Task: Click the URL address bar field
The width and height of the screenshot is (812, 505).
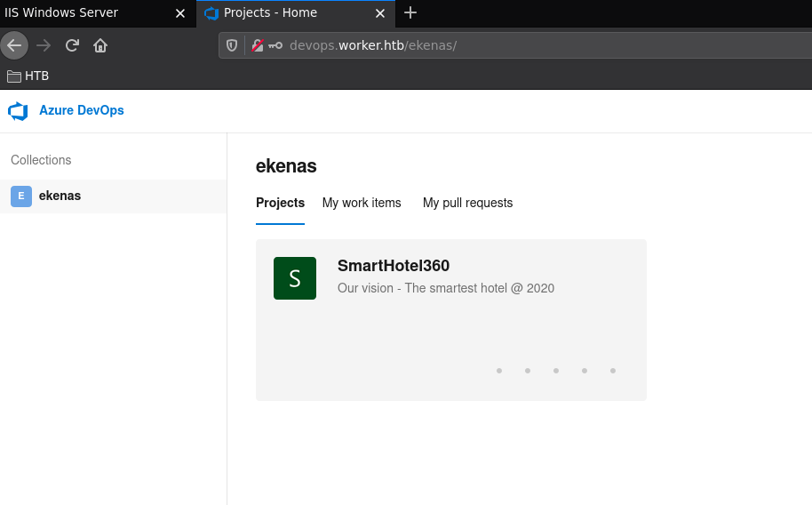Action: pyautogui.click(x=533, y=45)
